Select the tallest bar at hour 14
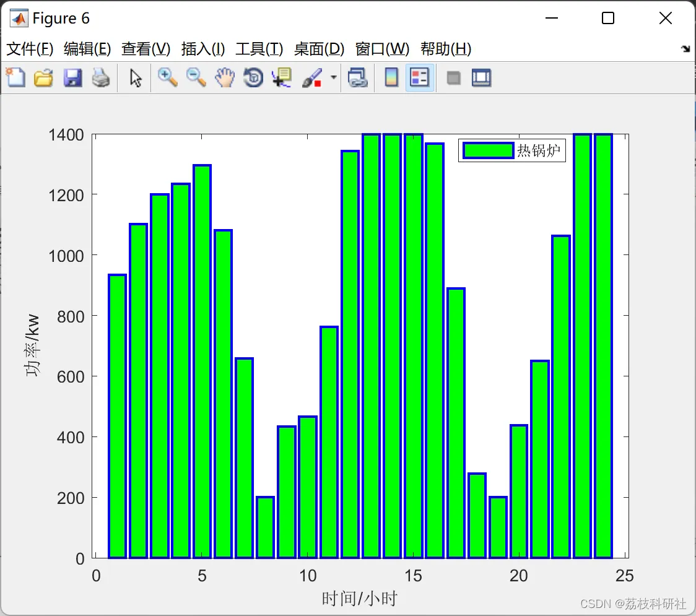Viewport: 696px width, 616px height. [393, 345]
